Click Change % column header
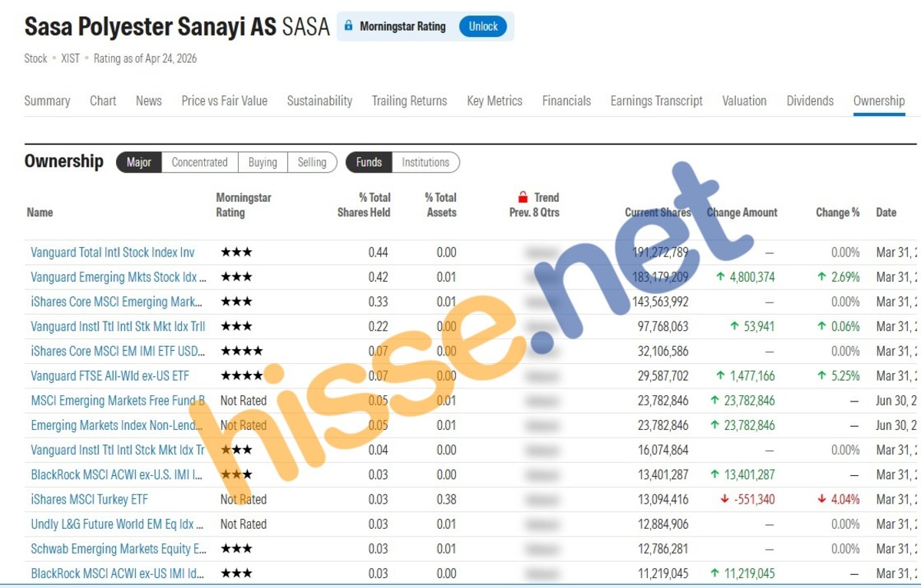Image resolution: width=921 pixels, height=588 pixels. (x=837, y=212)
